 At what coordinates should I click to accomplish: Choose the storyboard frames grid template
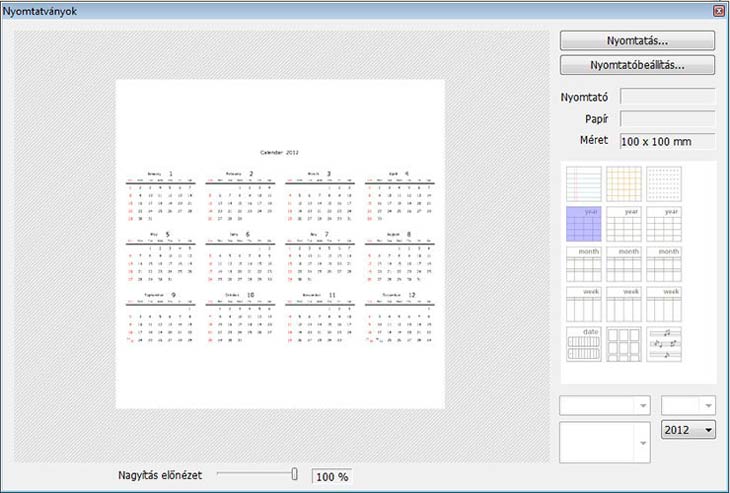[x=623, y=344]
